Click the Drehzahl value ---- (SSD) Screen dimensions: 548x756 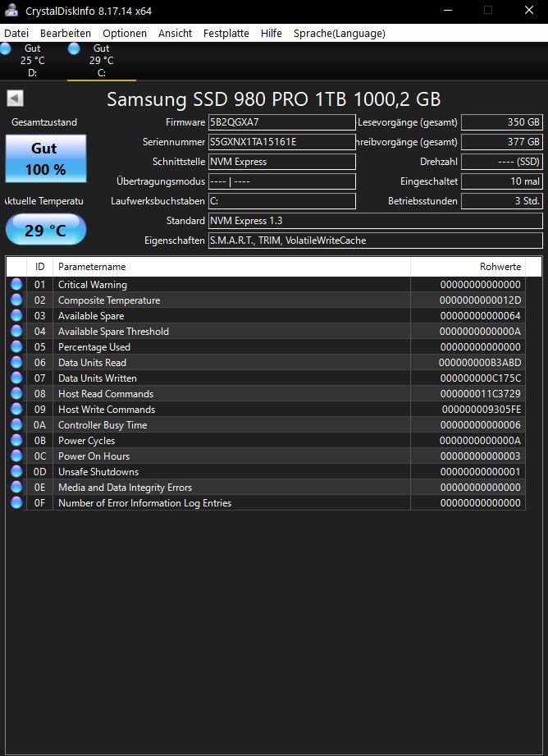[502, 162]
